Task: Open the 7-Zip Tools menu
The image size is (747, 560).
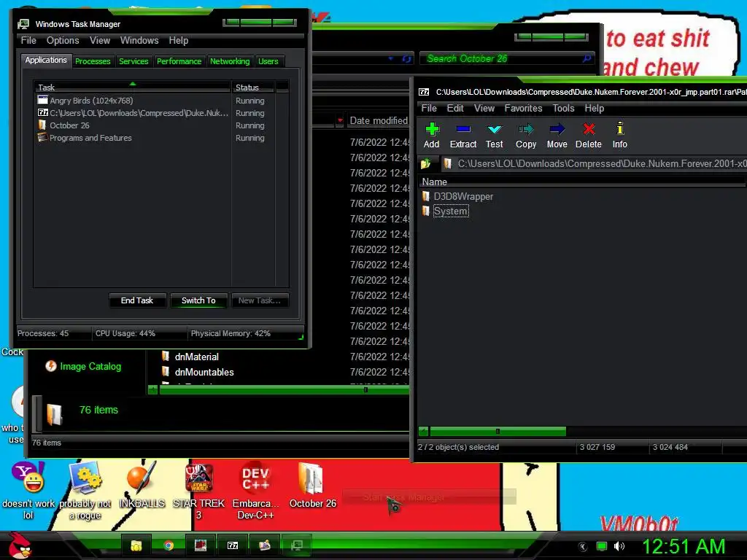Action: [x=564, y=108]
